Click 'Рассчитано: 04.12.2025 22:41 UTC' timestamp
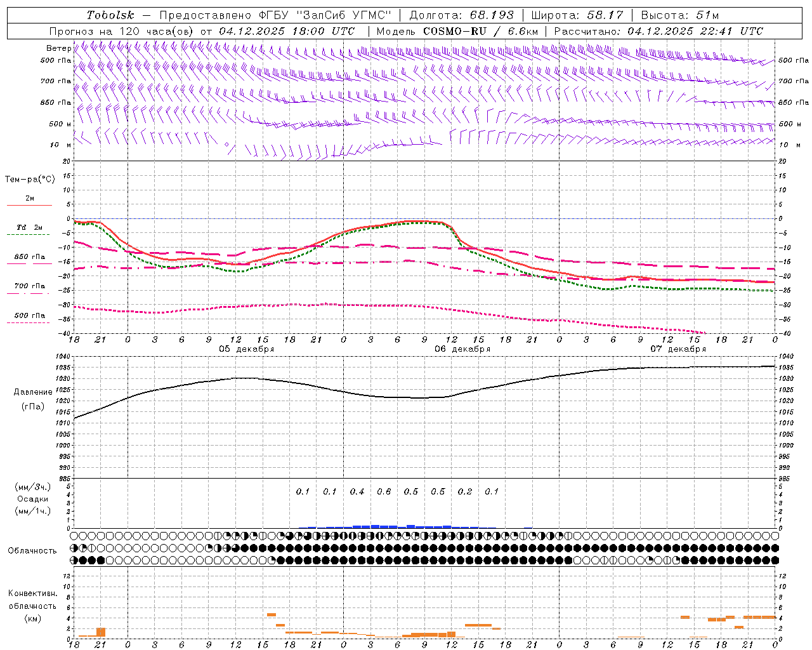The image size is (812, 650). tap(658, 31)
